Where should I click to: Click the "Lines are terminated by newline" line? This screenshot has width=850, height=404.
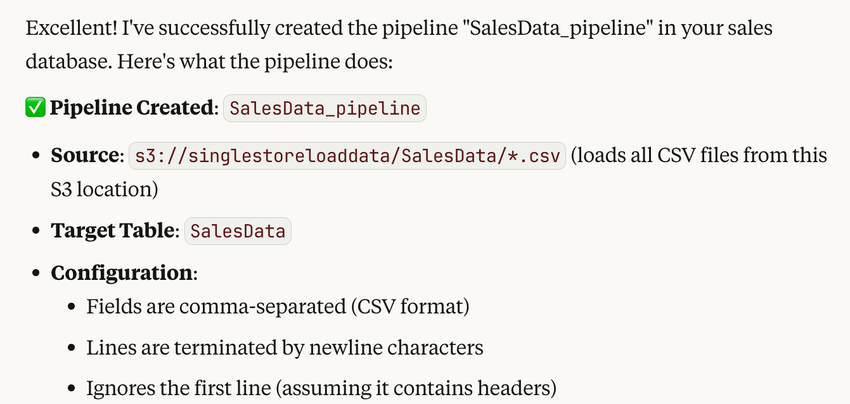[x=285, y=348]
